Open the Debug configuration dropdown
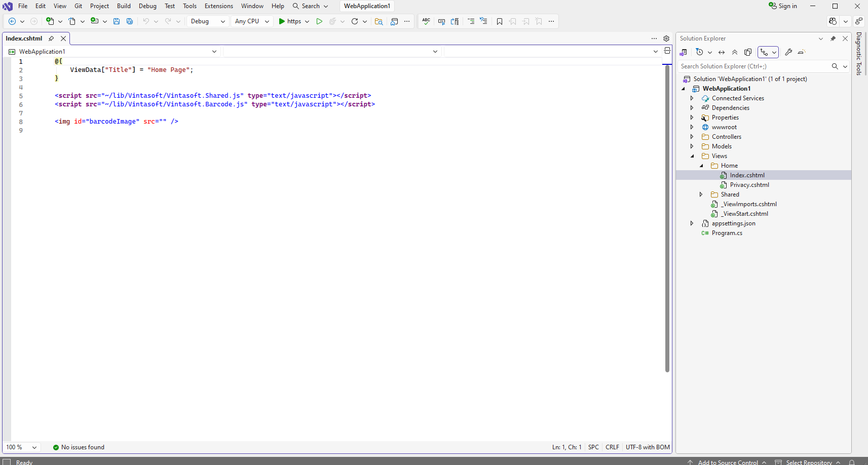Screen dimensions: 868x465 [x=208, y=21]
